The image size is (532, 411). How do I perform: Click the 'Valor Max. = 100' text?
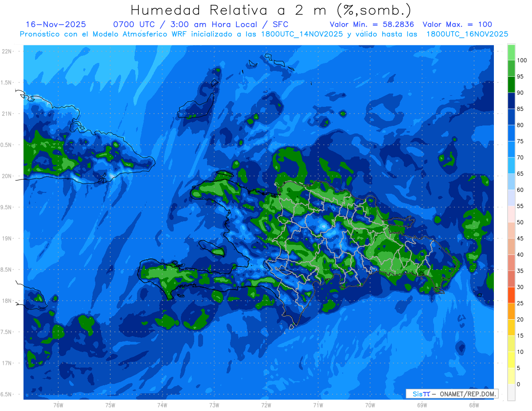457,24
